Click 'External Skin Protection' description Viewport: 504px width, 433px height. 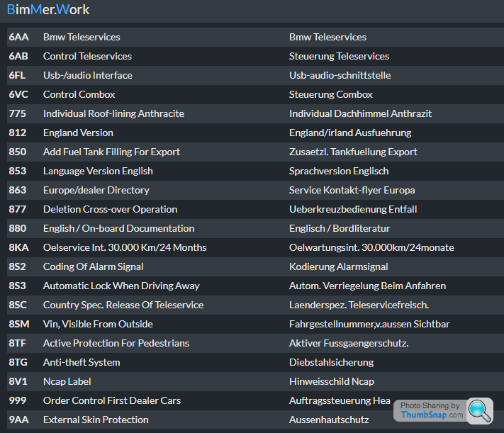[x=96, y=420]
